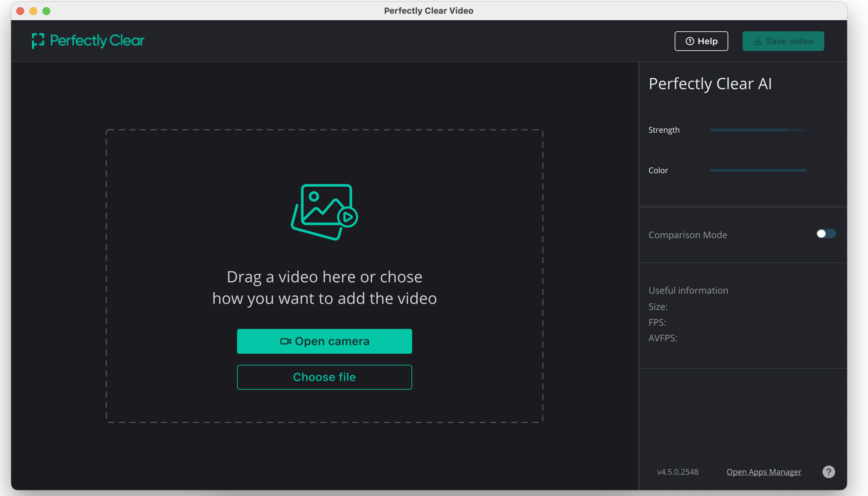This screenshot has height=496, width=868.
Task: Click the image-and-video drop zone icon
Action: click(324, 212)
